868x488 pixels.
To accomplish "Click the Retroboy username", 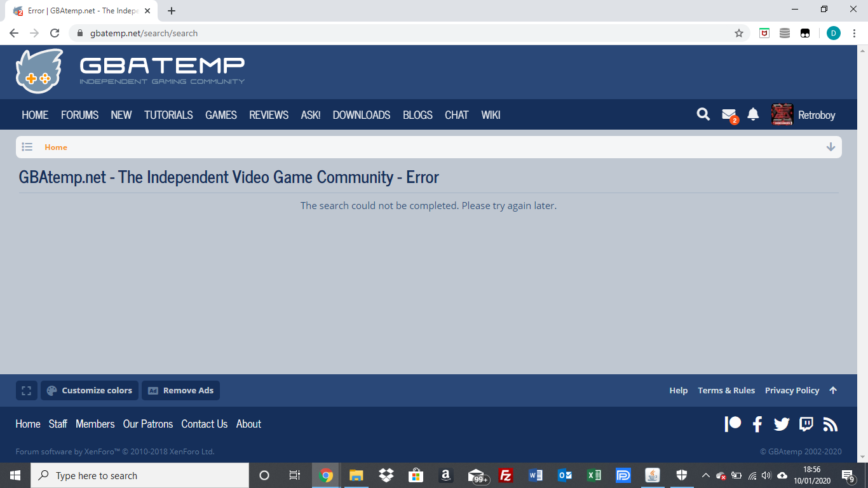I will click(817, 115).
